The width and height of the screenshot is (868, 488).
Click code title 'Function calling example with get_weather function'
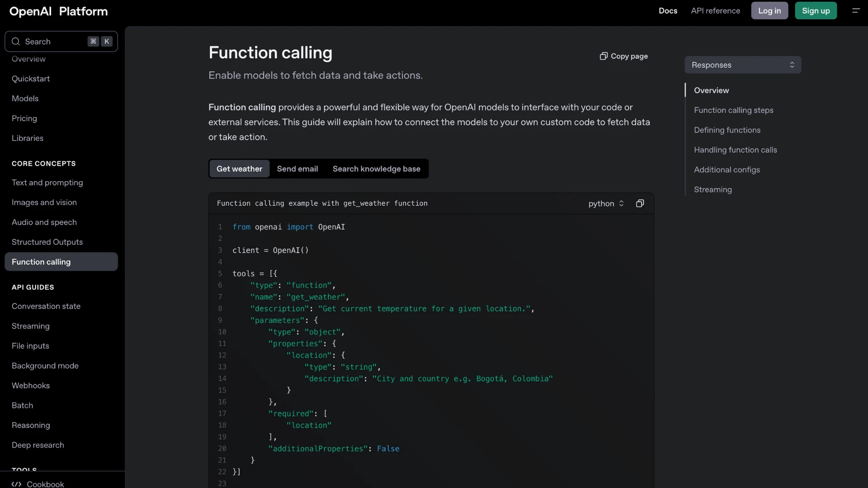tap(322, 203)
